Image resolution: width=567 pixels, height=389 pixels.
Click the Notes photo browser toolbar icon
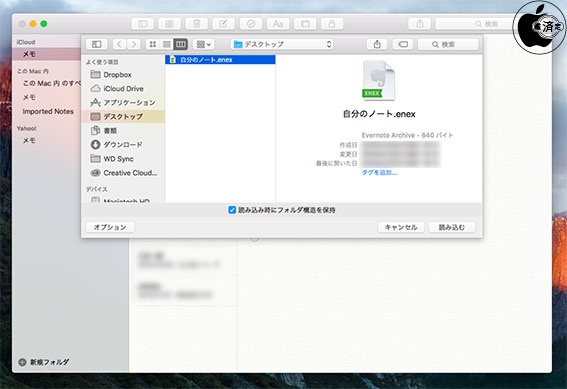point(305,24)
